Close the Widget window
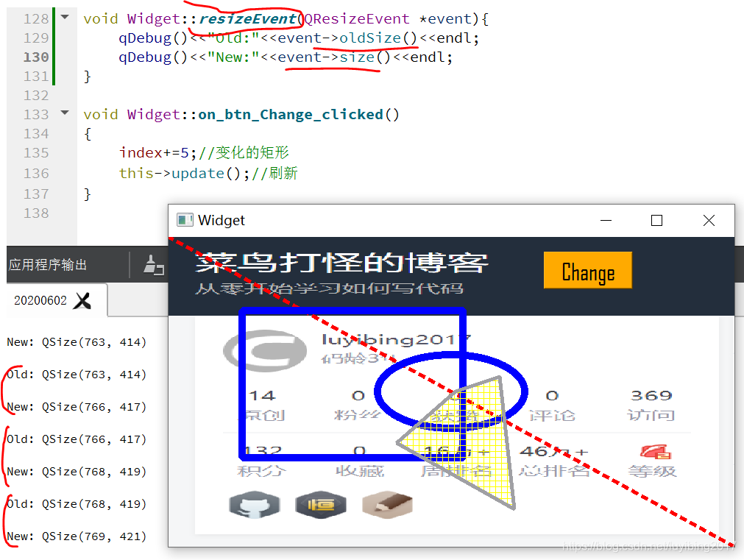 pos(709,220)
